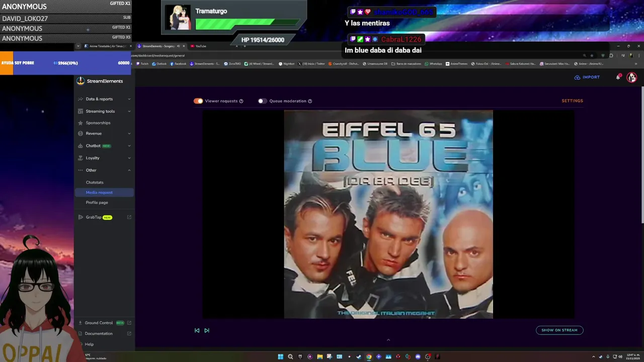Click the Import cloud icon

577,77
